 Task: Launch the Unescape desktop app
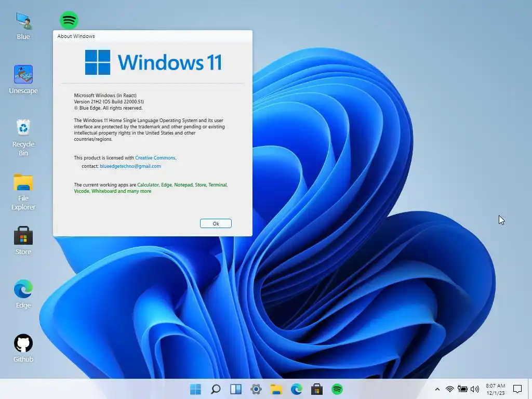coord(23,79)
